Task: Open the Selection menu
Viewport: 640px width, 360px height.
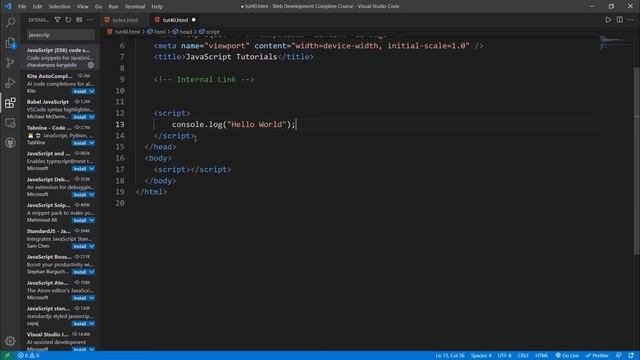Action: [60, 7]
